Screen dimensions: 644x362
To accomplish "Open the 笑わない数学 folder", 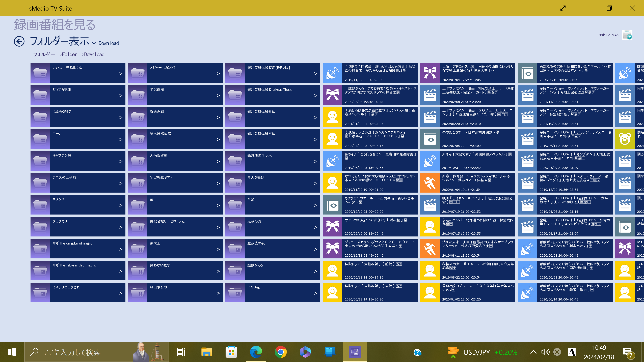I will (175, 270).
